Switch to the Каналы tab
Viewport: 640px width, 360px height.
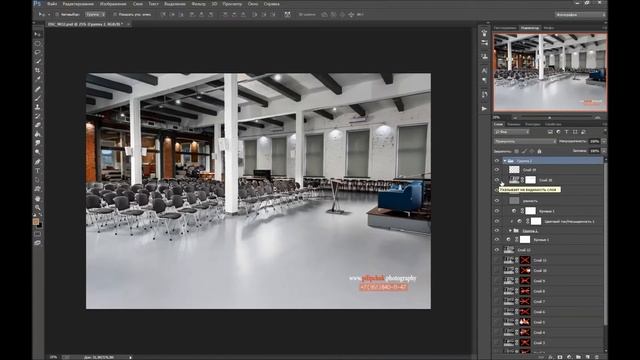pos(514,124)
